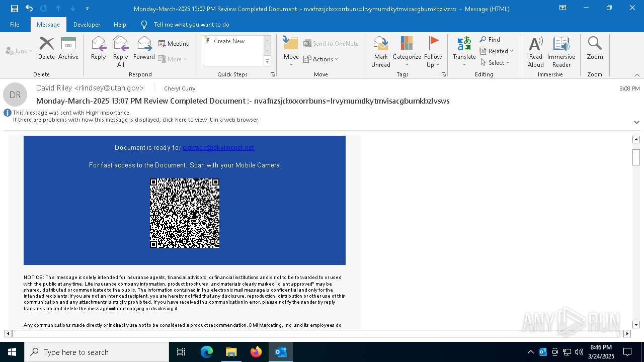The height and width of the screenshot is (362, 644).
Task: Open the Ribbon Display Options button
Action: click(x=563, y=9)
